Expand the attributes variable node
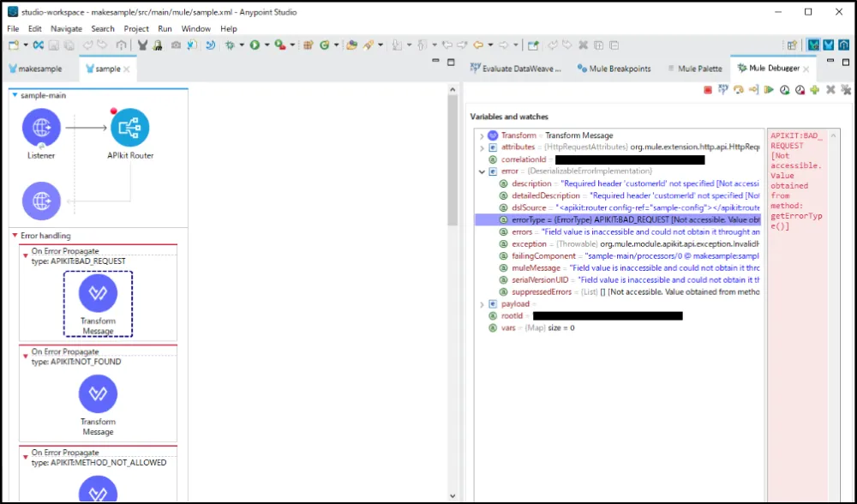Screen dimensions: 857x504 pos(482,147)
